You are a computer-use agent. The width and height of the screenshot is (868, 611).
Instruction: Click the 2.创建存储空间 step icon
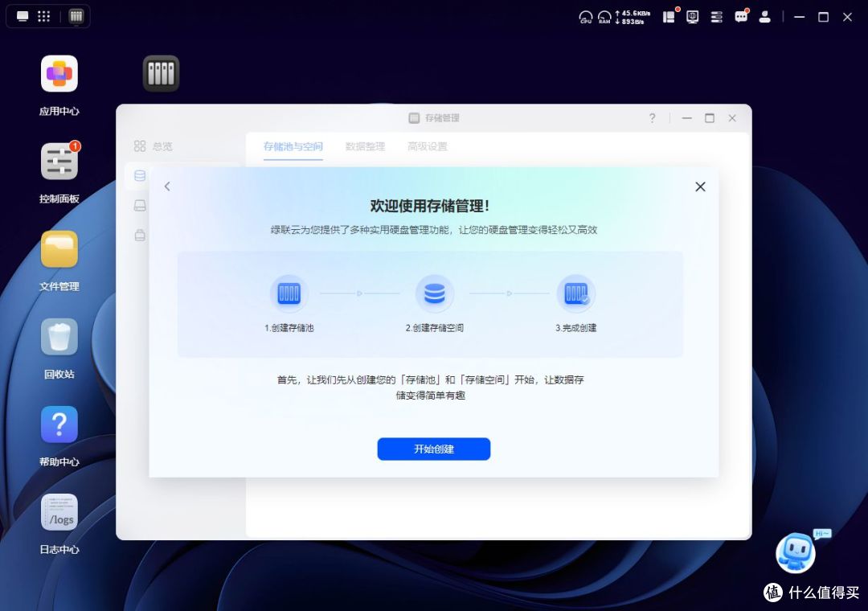point(435,293)
